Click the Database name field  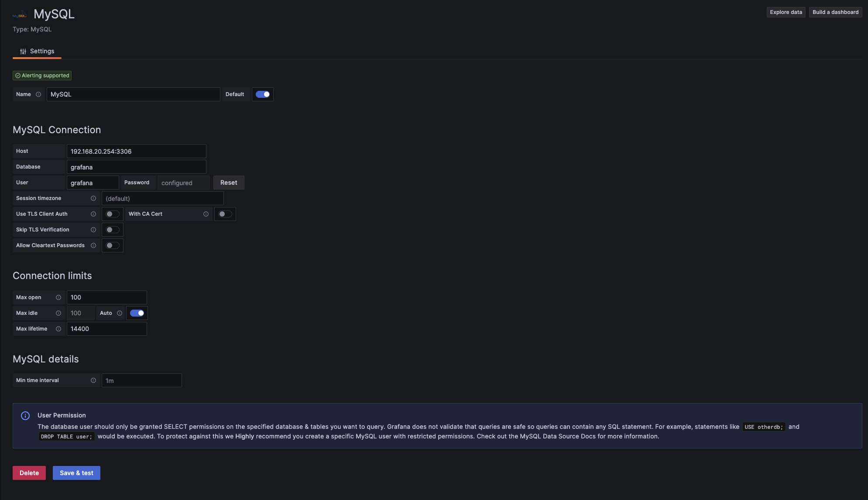point(137,167)
